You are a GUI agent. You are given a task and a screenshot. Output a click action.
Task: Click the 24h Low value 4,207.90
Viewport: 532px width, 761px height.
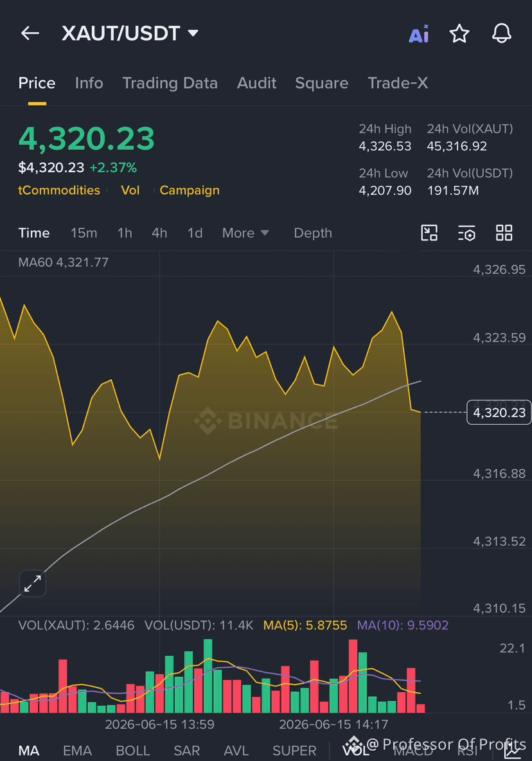coord(385,190)
